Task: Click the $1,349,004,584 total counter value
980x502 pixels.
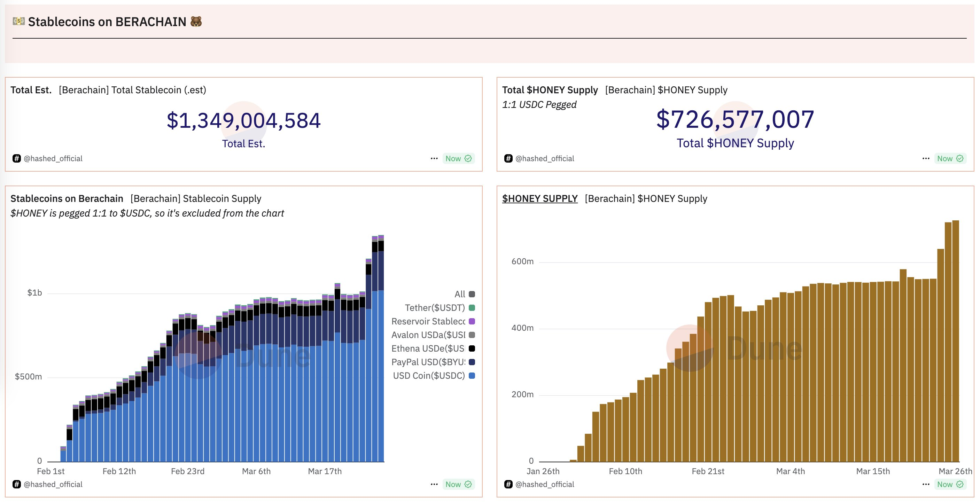Action: pyautogui.click(x=243, y=120)
